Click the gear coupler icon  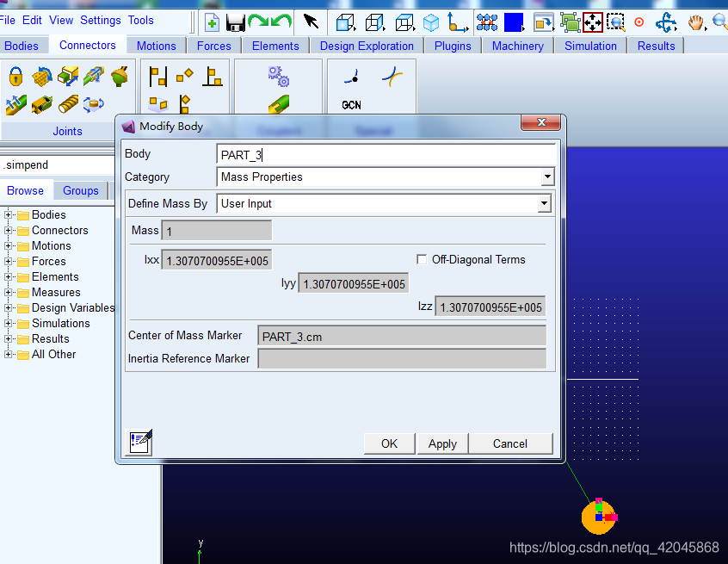[x=278, y=77]
